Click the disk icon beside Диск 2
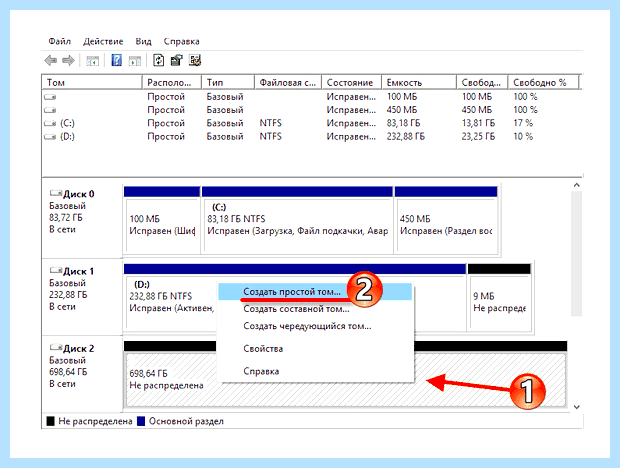Viewport: 620px width, 468px height. pyautogui.click(x=56, y=348)
